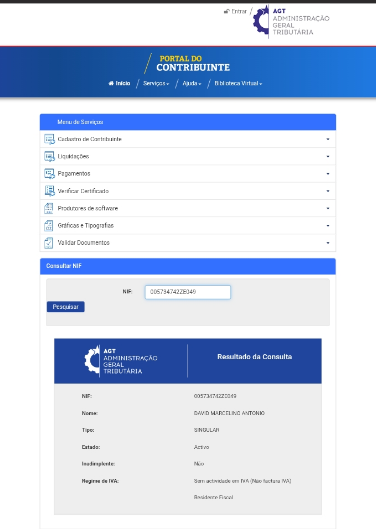Click the NIF number in results
376x529 pixels.
click(215, 396)
